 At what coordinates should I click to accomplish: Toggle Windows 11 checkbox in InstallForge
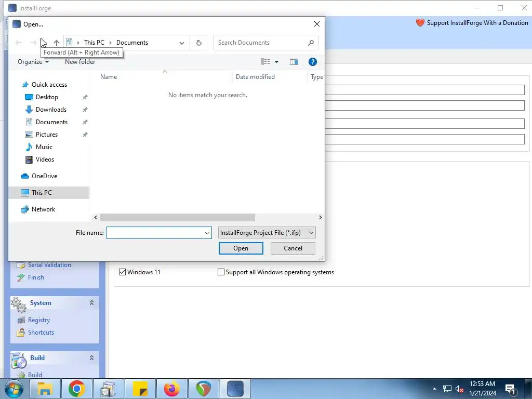(x=123, y=272)
